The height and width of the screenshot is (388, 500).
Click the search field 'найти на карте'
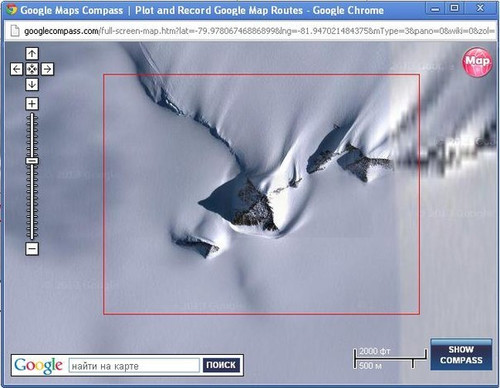(134, 366)
